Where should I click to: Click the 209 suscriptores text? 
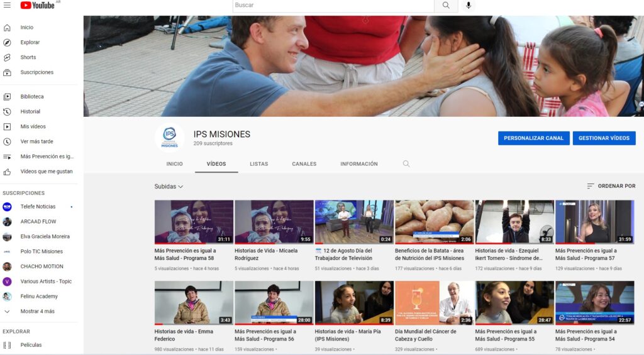pyautogui.click(x=213, y=144)
